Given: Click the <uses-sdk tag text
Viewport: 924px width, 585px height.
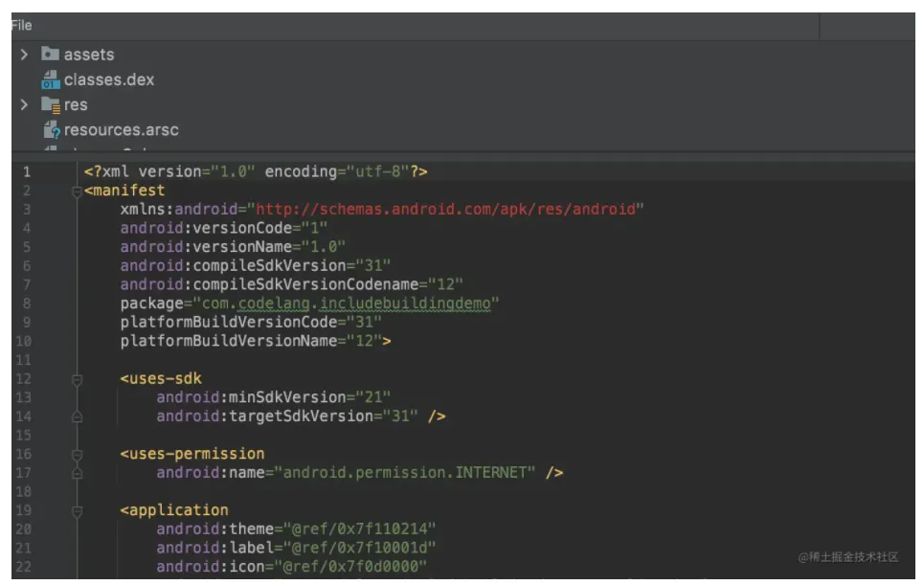Looking at the screenshot, I should [x=161, y=378].
